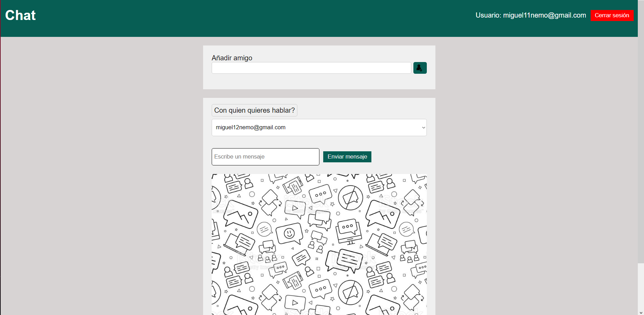The height and width of the screenshot is (315, 644).
Task: Focus the Escribe un mensaje input box
Action: (x=265, y=156)
